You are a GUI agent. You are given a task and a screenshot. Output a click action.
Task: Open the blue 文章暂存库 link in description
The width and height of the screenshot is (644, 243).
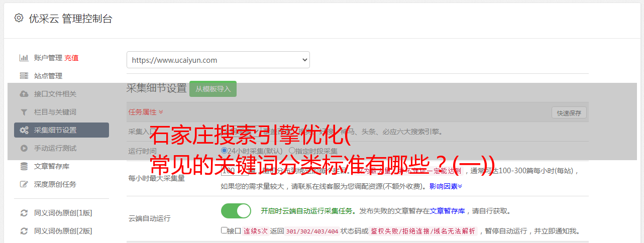pyautogui.click(x=447, y=211)
